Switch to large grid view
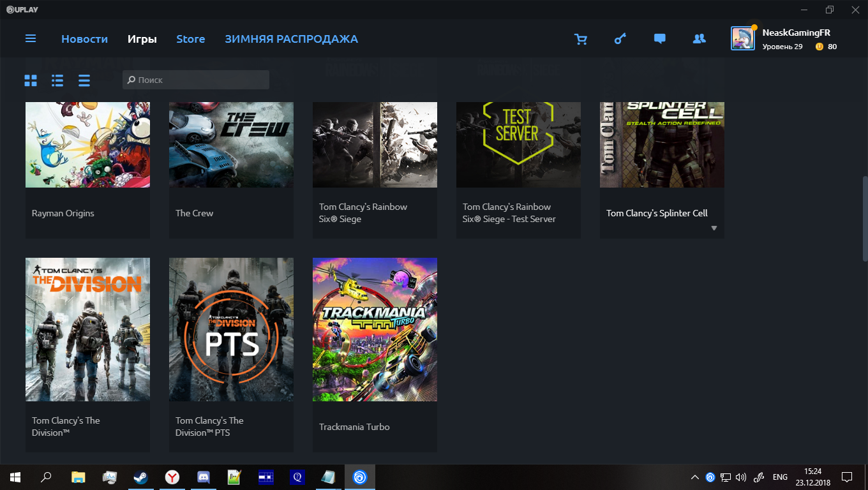 pyautogui.click(x=31, y=80)
